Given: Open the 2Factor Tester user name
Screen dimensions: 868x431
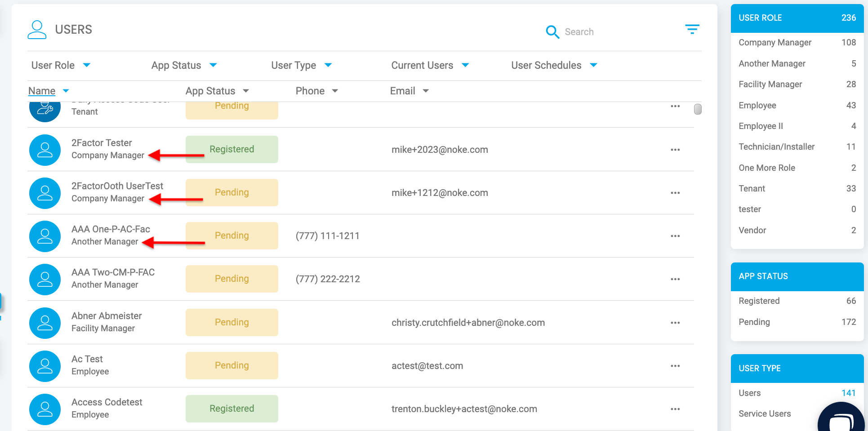Looking at the screenshot, I should pyautogui.click(x=102, y=143).
